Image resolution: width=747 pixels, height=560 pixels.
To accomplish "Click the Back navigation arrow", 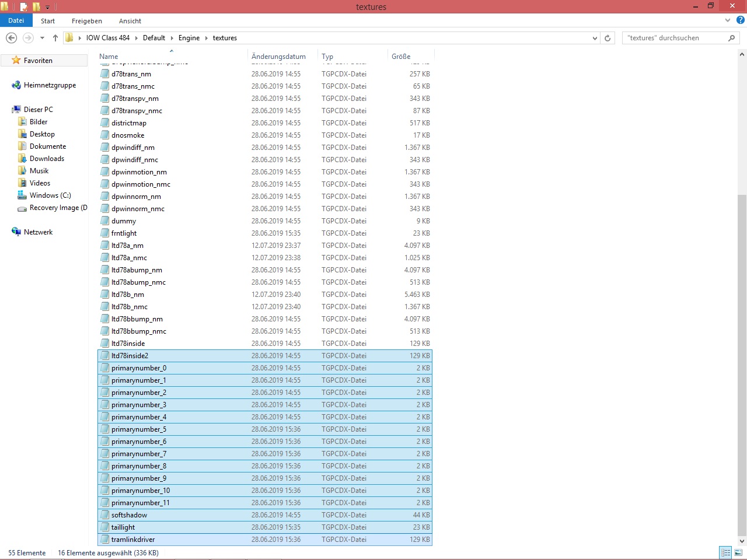I will coord(11,38).
